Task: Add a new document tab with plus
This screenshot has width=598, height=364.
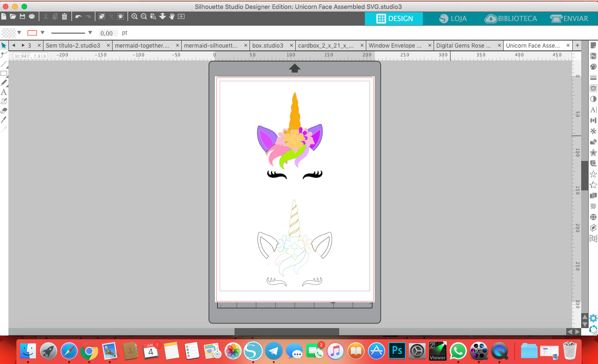Action: tap(577, 45)
